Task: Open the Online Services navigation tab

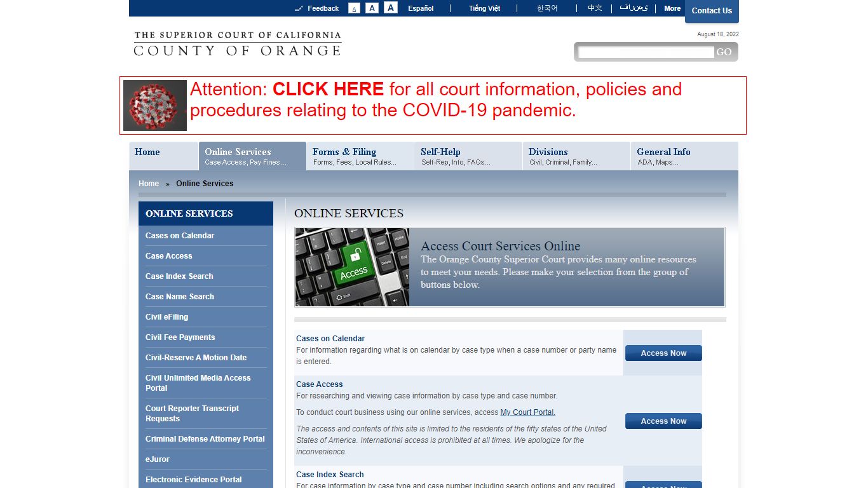Action: [x=252, y=156]
